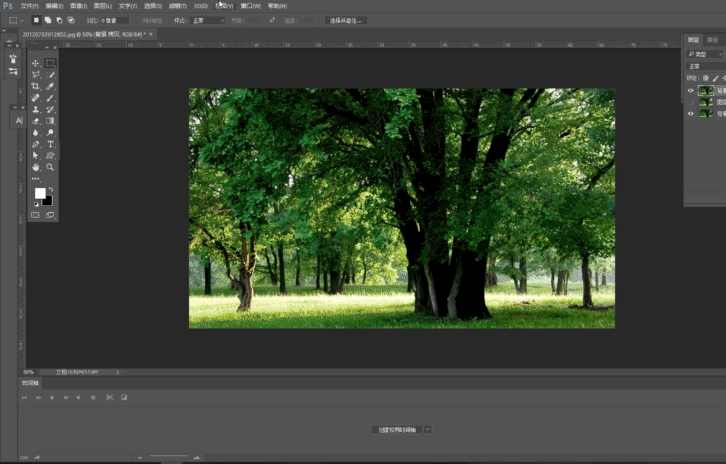
Task: Select the Hand tool
Action: 35,167
